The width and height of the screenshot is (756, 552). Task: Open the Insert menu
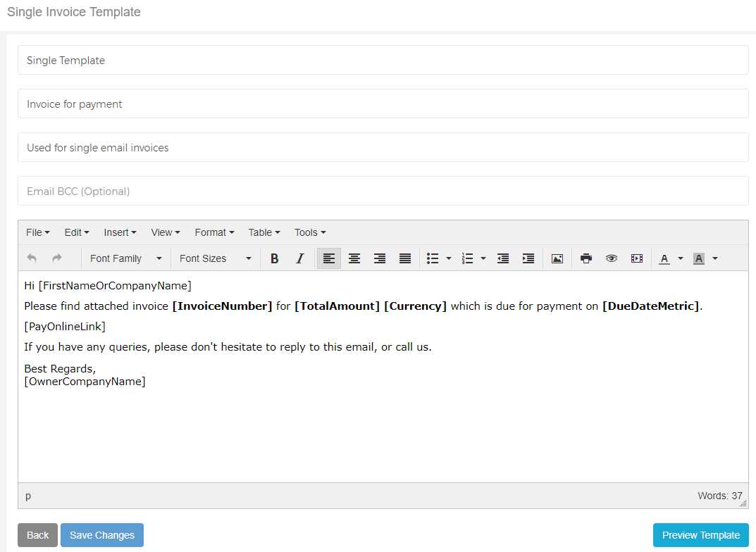[120, 232]
